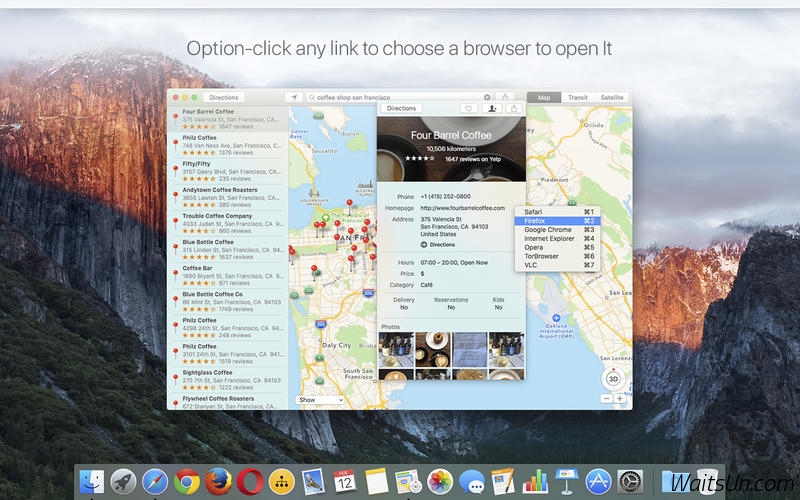Open Photos from the Dock
The height and width of the screenshot is (500, 800).
pyautogui.click(x=440, y=482)
